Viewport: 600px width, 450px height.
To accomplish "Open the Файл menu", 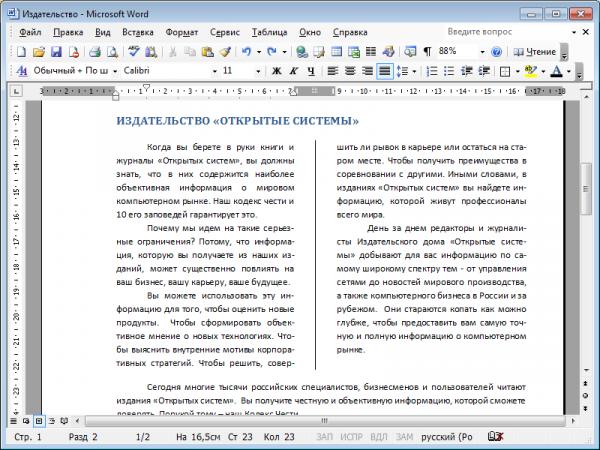I will click(x=30, y=32).
